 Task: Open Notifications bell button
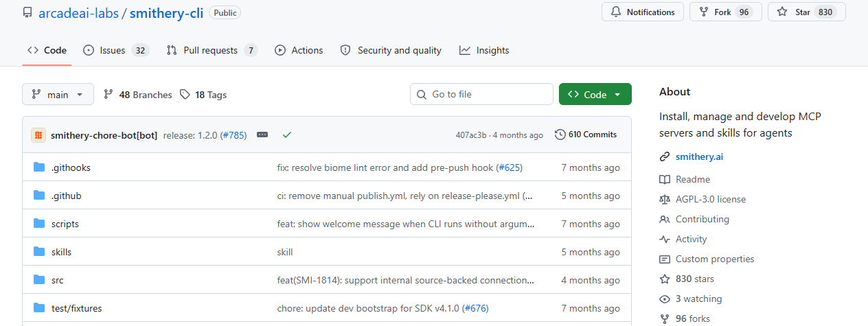click(x=643, y=12)
